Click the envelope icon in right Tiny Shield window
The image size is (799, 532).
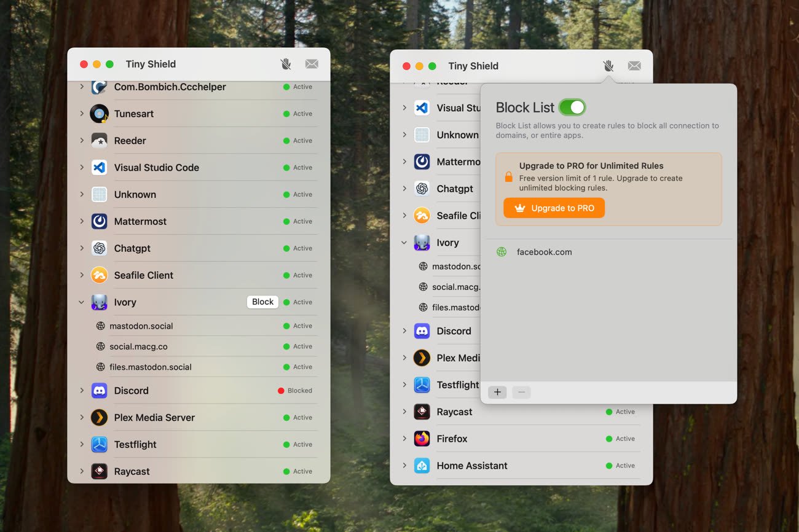[x=634, y=66]
